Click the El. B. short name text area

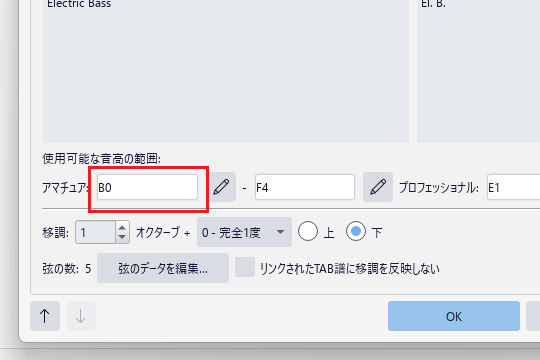click(x=478, y=71)
